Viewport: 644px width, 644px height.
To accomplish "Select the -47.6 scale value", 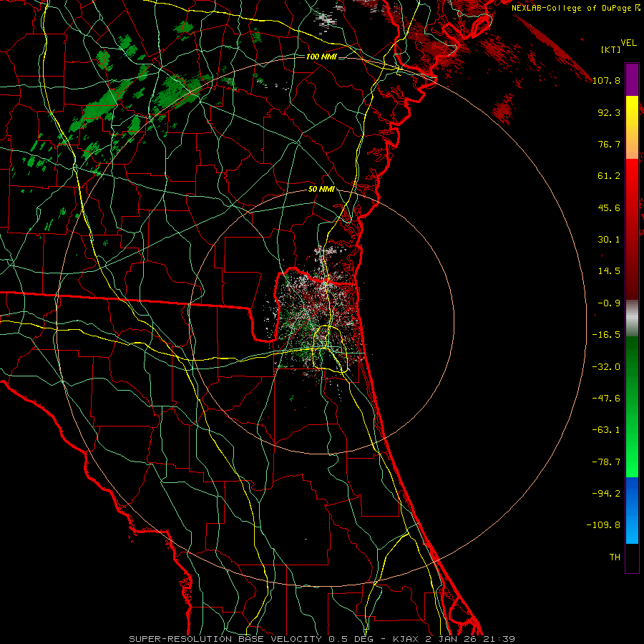I will coord(606,399).
